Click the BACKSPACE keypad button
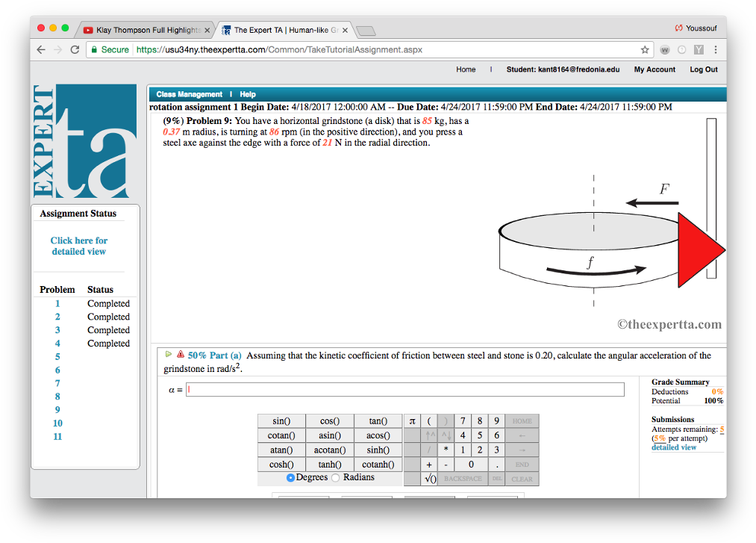Image resolution: width=756 pixels, height=543 pixels. pyautogui.click(x=463, y=479)
